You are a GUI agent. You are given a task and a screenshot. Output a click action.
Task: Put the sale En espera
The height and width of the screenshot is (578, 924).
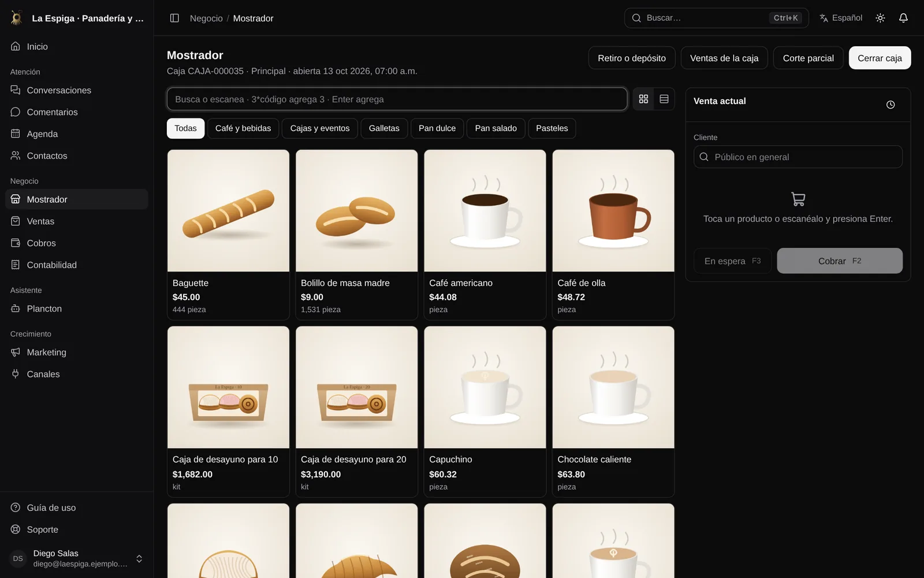pos(732,261)
